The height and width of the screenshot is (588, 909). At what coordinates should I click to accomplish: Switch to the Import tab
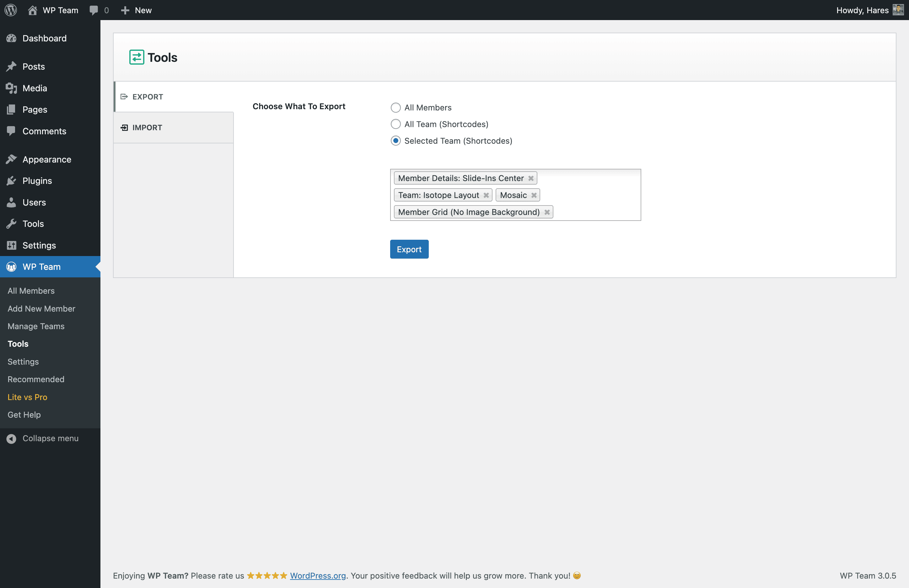[x=147, y=127]
